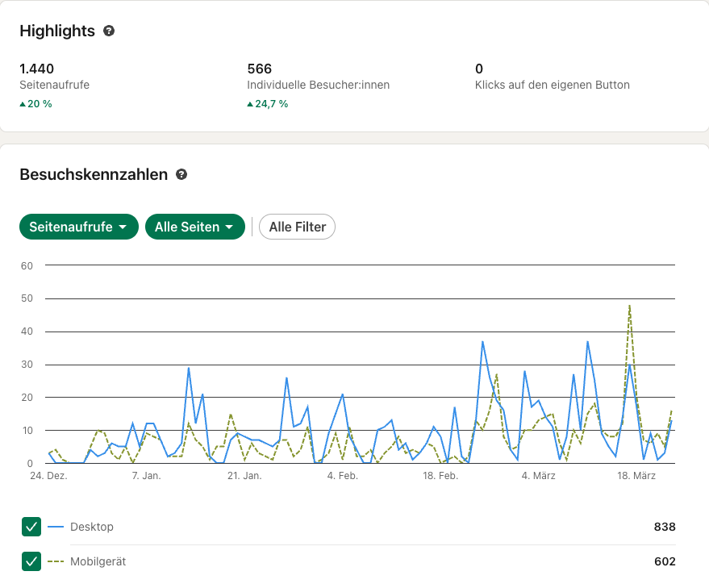Select the 1.440 Seitenaufrufe value
709x588 pixels.
pos(36,69)
